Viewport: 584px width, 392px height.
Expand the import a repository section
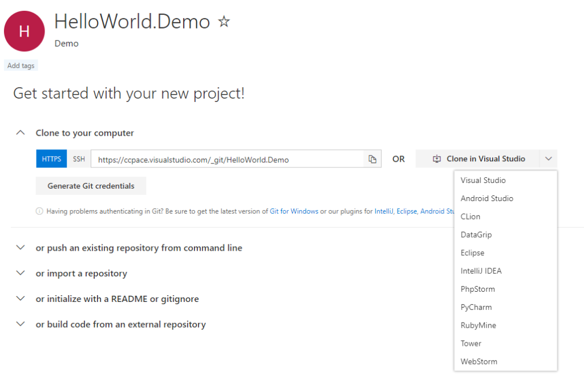(x=21, y=273)
